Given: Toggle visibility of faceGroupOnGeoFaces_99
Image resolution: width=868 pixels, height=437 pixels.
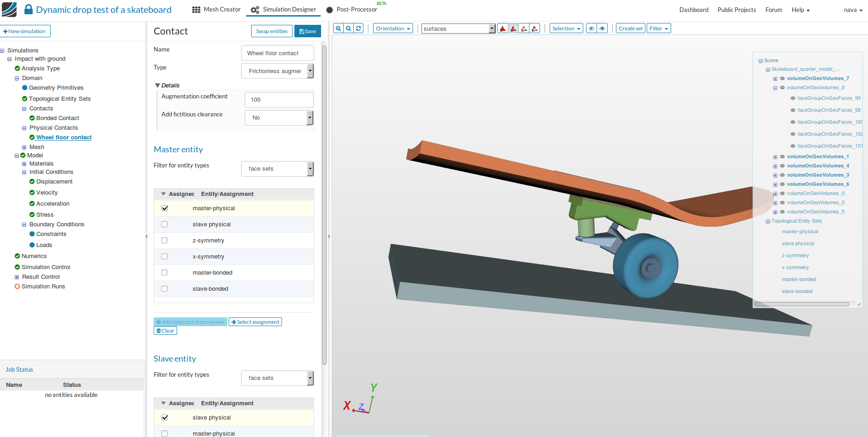Looking at the screenshot, I should click(x=793, y=98).
